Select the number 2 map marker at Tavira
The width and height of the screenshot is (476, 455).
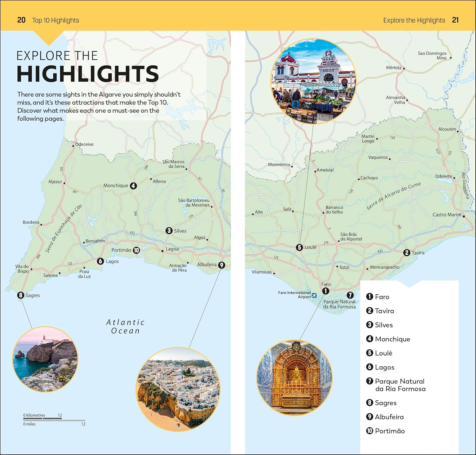(407, 253)
